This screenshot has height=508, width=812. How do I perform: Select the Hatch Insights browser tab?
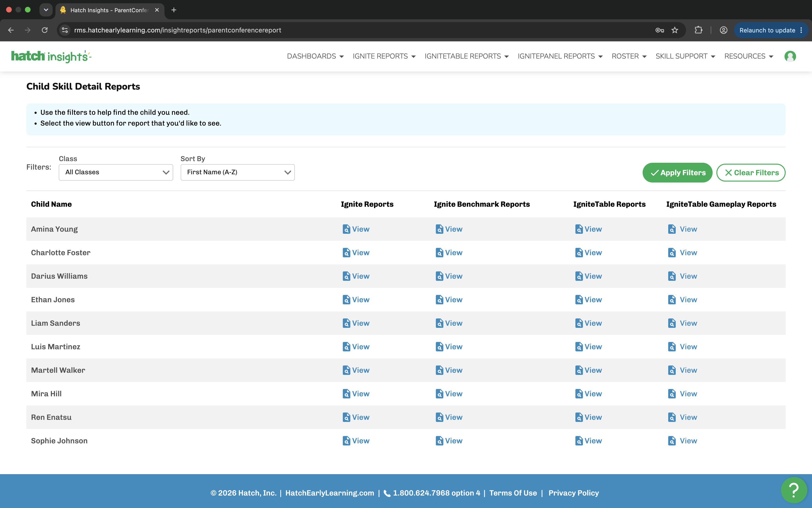tap(109, 10)
